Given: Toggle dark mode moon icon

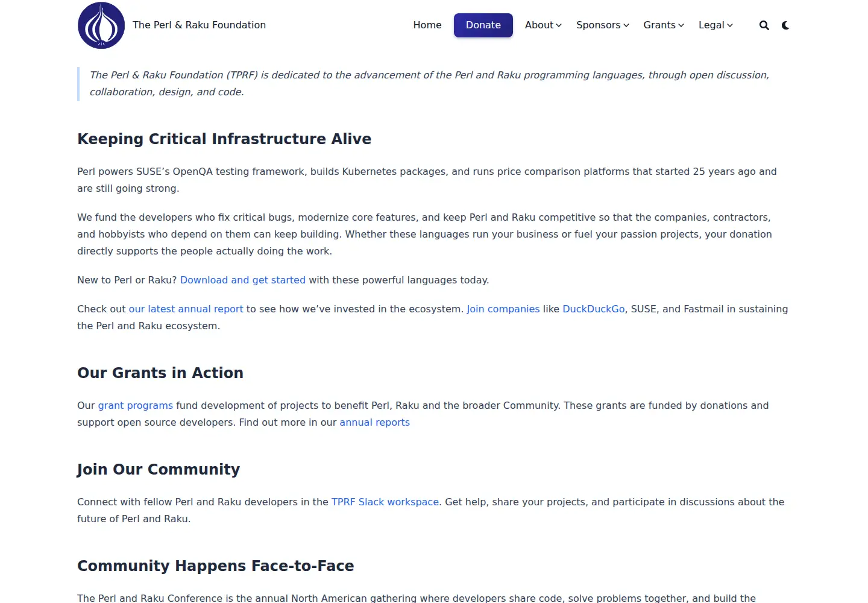Looking at the screenshot, I should click(785, 25).
